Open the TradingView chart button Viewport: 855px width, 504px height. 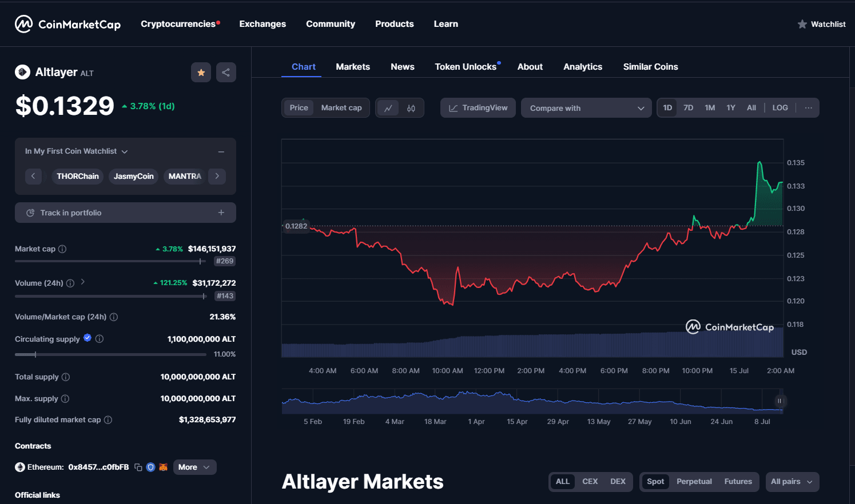(x=478, y=108)
